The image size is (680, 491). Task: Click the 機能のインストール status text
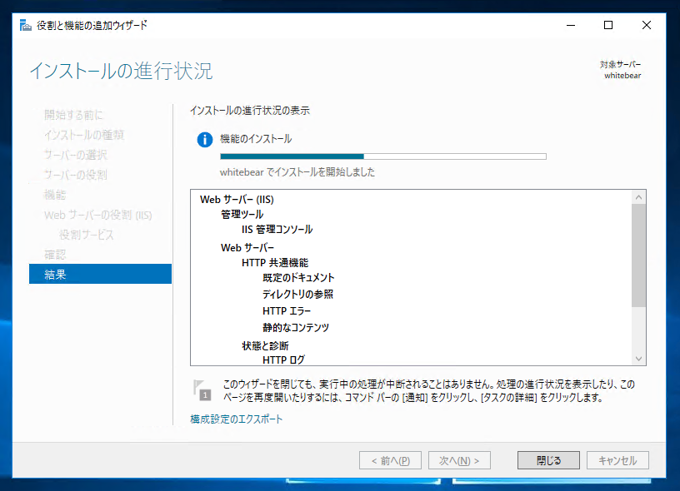pos(256,139)
